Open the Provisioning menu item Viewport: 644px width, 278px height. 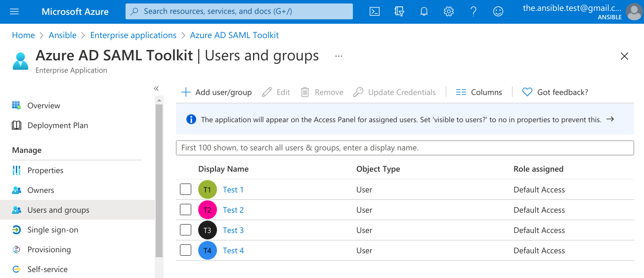point(49,250)
